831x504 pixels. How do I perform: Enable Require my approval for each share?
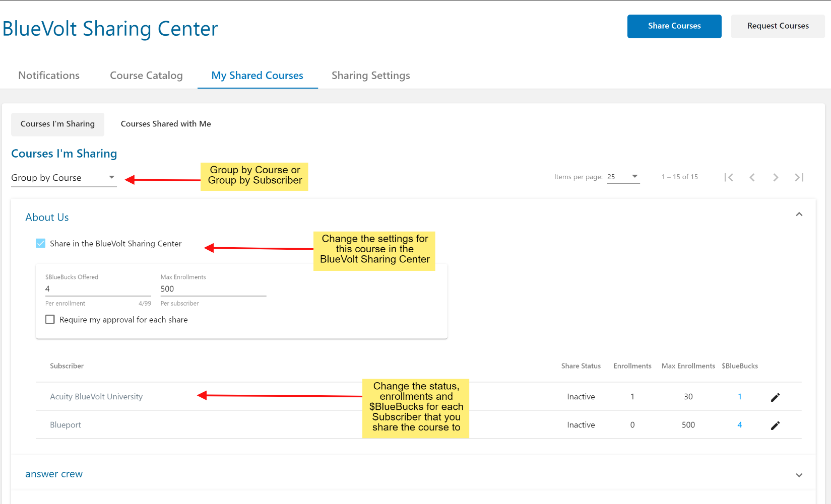coord(50,319)
